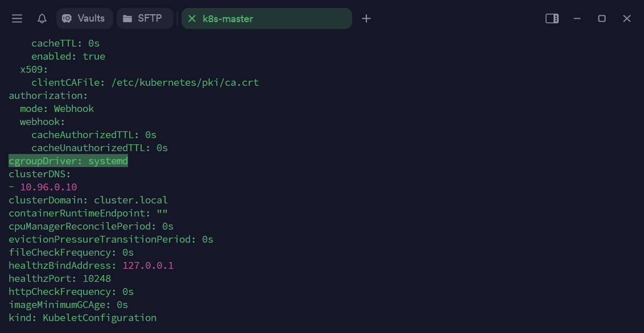Click the cluster.local domain value
The height and width of the screenshot is (333, 644).
point(131,200)
